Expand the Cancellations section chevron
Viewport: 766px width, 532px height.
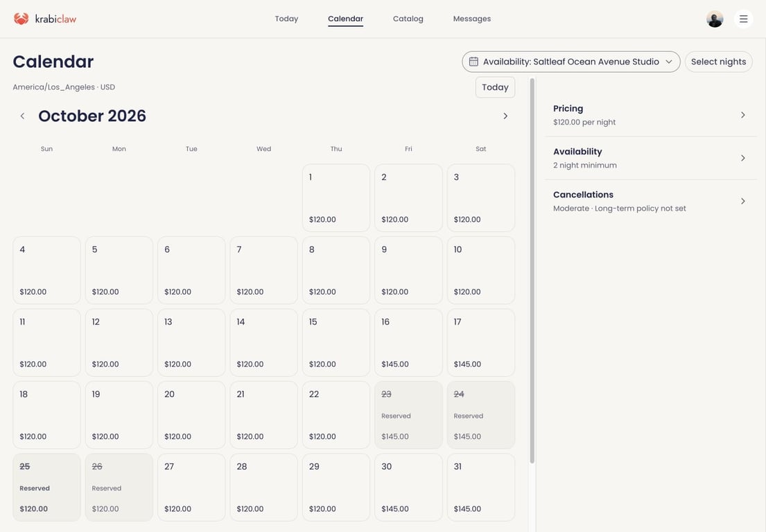tap(742, 201)
